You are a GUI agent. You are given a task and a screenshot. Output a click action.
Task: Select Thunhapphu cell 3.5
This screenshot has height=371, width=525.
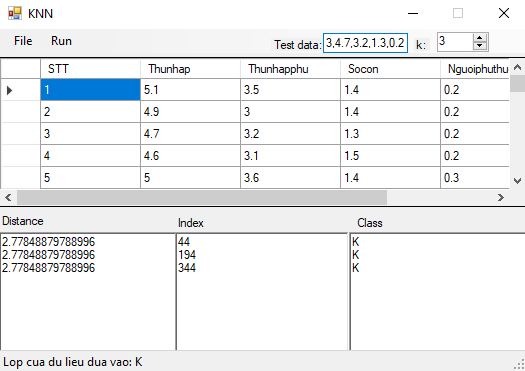[x=290, y=90]
